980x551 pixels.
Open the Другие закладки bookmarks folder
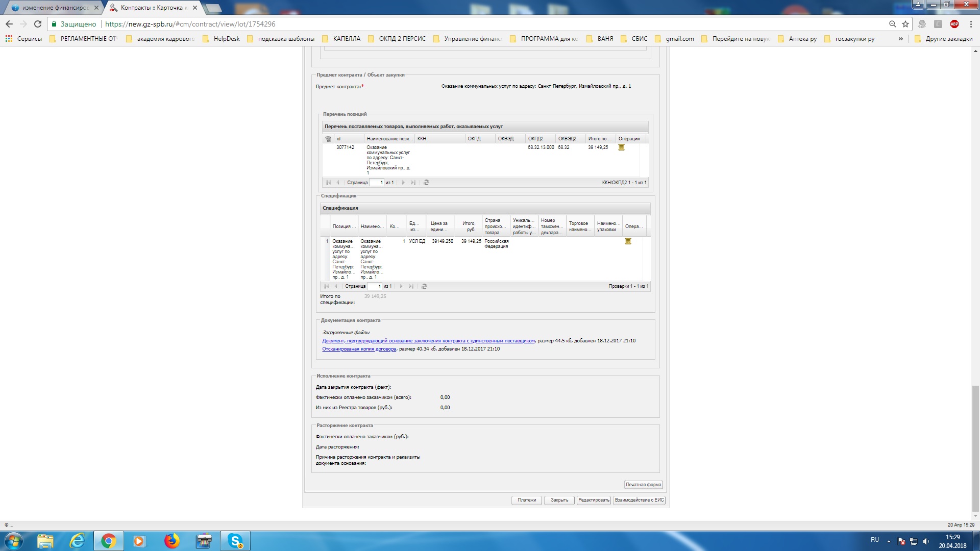click(944, 39)
